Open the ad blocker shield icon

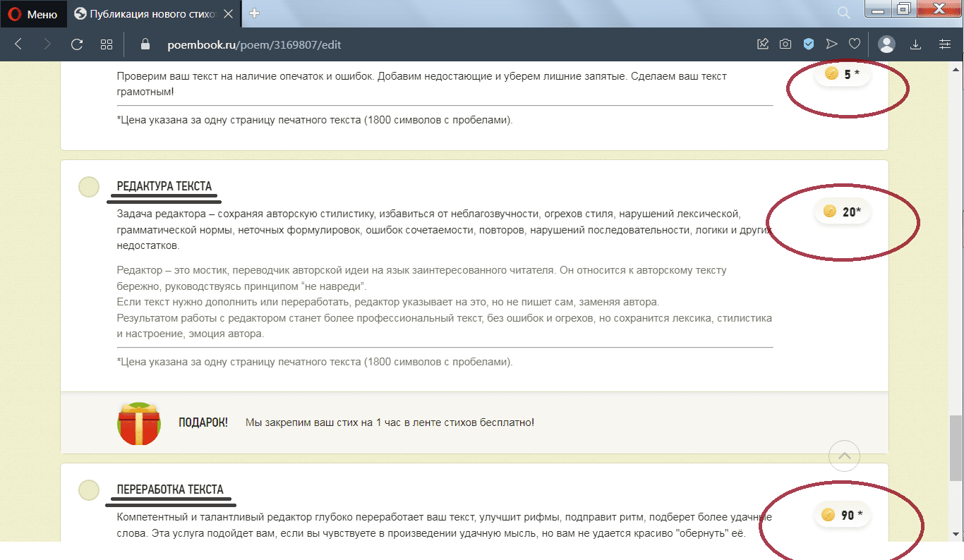pos(809,44)
